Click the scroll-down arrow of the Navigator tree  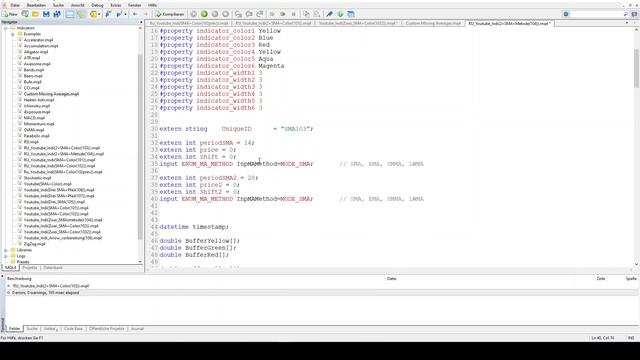(140, 262)
